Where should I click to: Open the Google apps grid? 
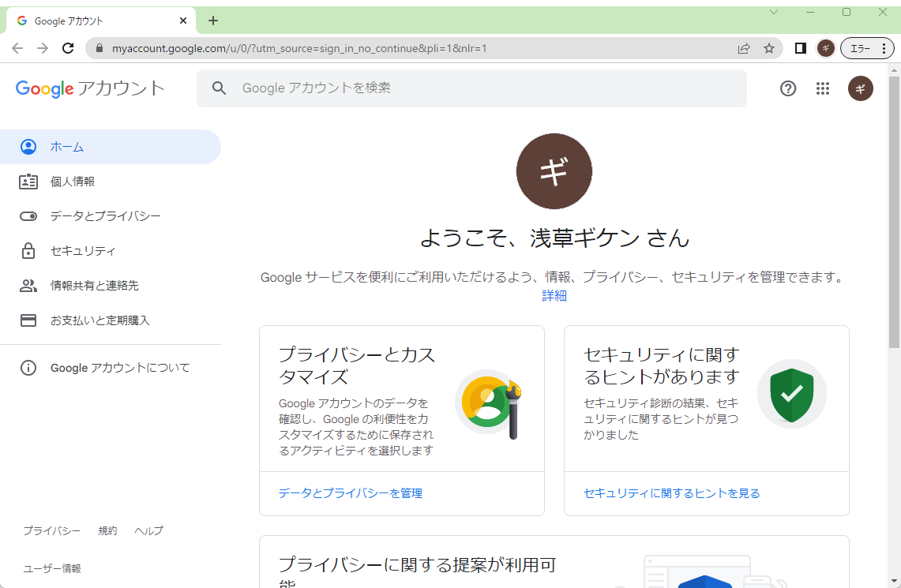[823, 88]
